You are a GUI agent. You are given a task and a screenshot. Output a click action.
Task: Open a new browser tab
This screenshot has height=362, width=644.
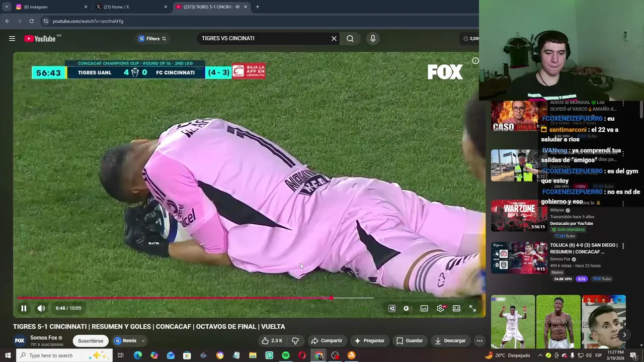click(258, 7)
